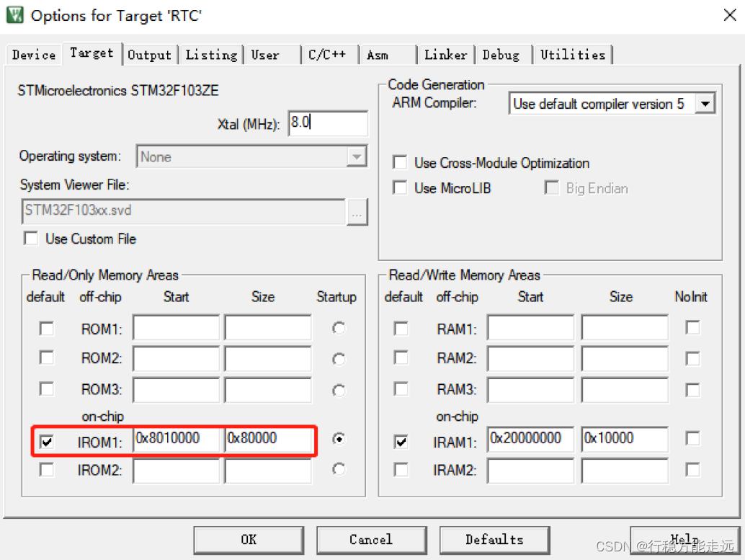Toggle NoInit checkbox for RAM1

[x=692, y=327]
